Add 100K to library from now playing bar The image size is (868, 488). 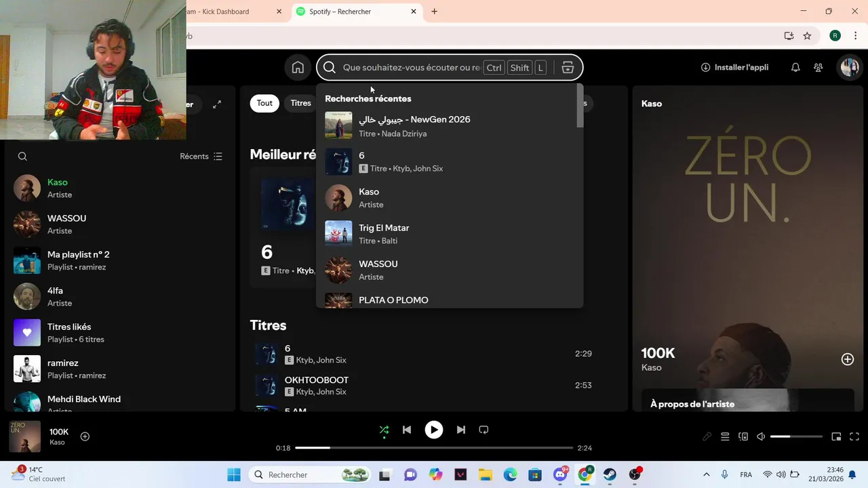(85, 436)
